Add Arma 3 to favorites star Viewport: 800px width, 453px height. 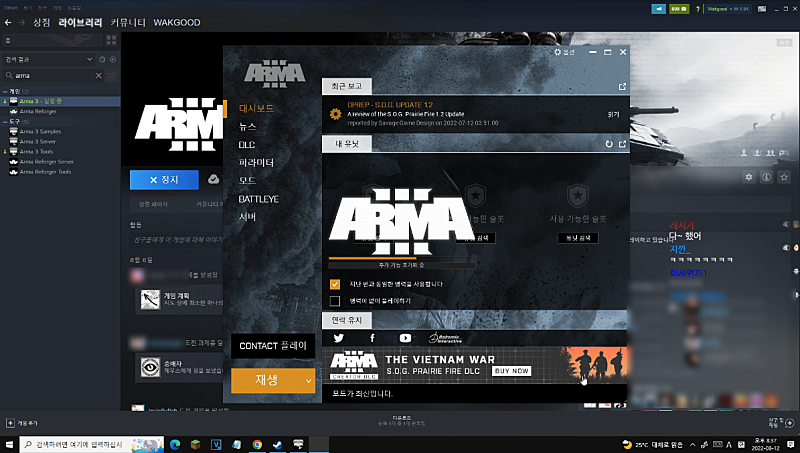click(x=784, y=177)
